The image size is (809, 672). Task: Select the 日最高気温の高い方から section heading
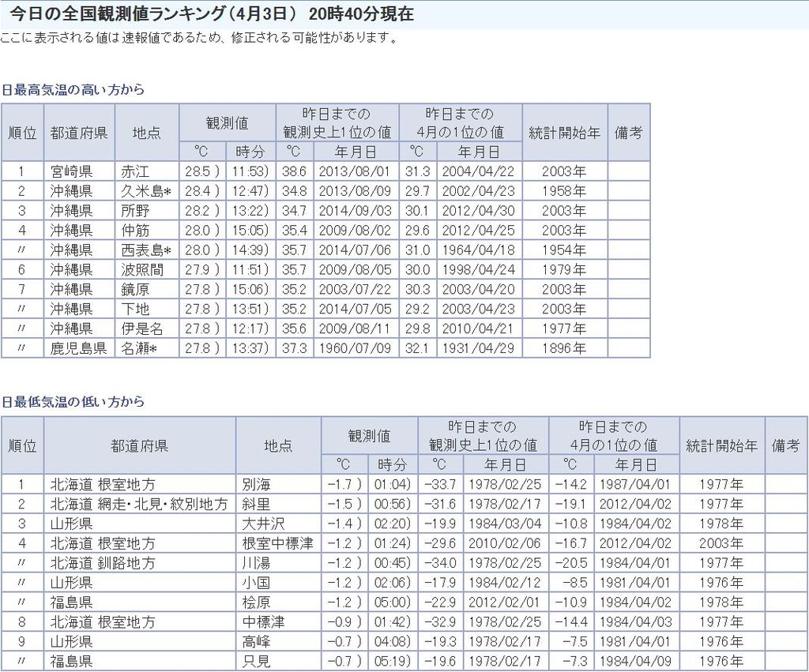pyautogui.click(x=73, y=90)
